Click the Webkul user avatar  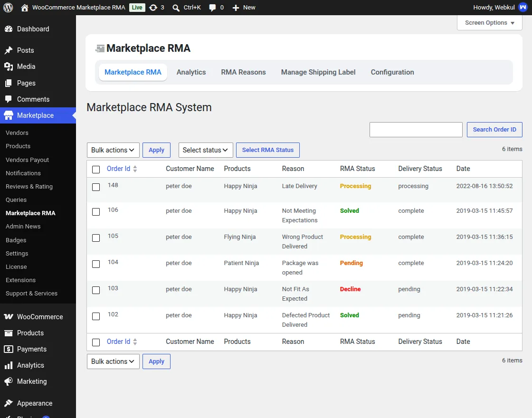tap(523, 8)
